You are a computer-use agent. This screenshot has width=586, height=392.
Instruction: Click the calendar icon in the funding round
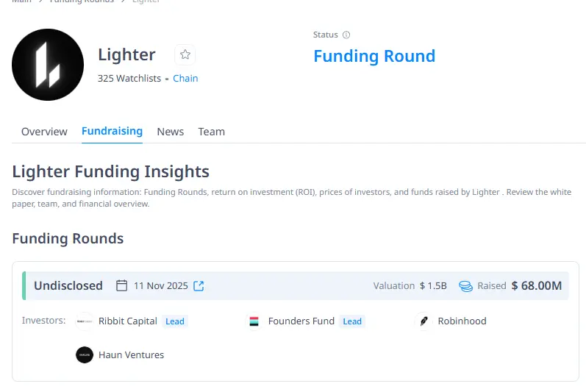click(122, 285)
